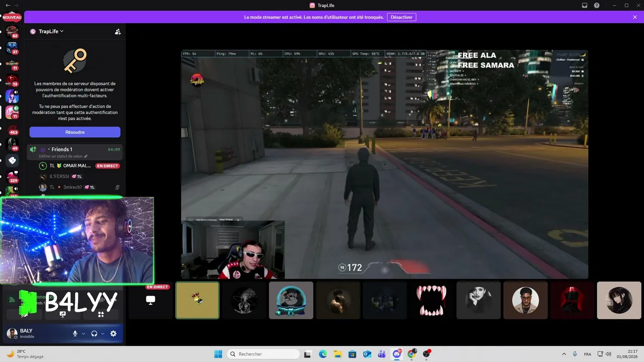Select voice member 3mirech?
Screen dimensions: 644x362
pyautogui.click(x=79, y=188)
